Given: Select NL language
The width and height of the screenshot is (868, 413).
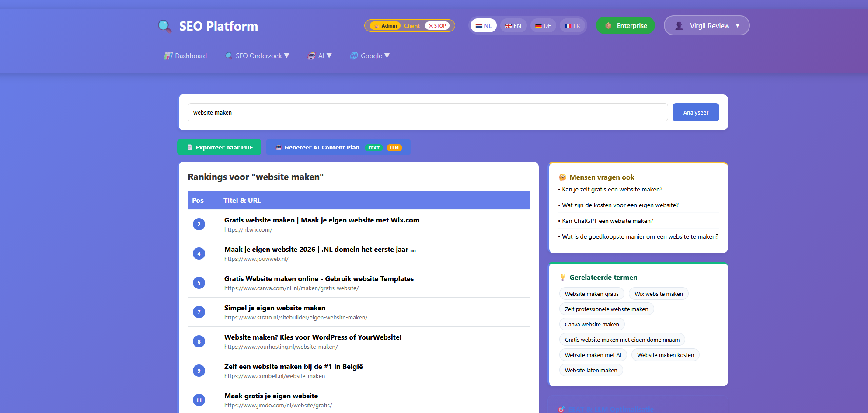Looking at the screenshot, I should tap(484, 26).
